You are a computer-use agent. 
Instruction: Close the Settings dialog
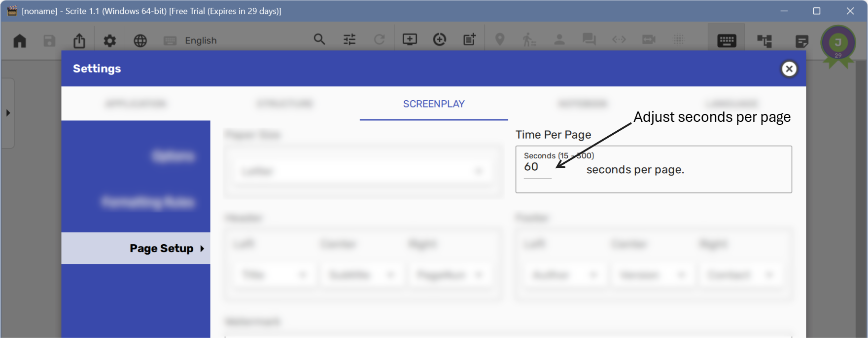tap(789, 69)
